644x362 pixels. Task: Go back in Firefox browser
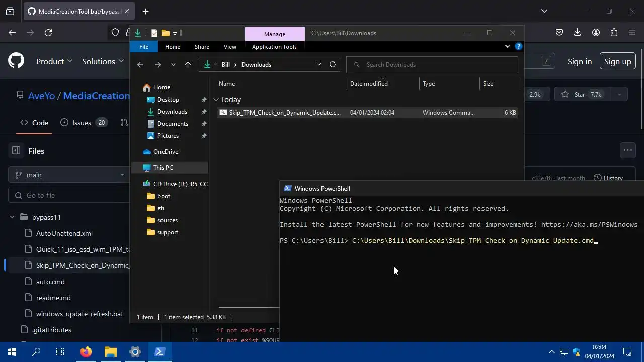pos(12,33)
